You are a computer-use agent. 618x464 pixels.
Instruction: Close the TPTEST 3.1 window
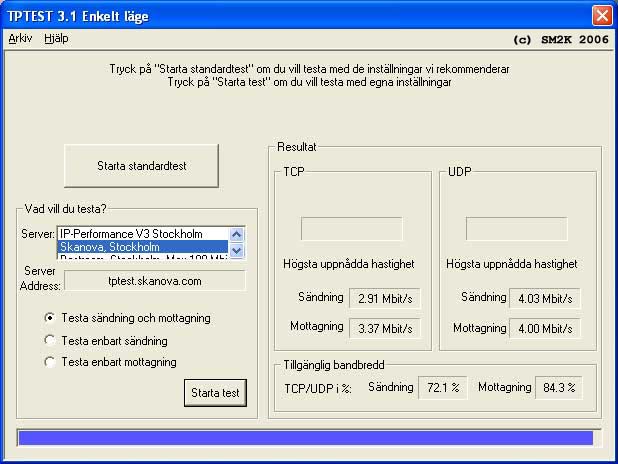coord(602,16)
